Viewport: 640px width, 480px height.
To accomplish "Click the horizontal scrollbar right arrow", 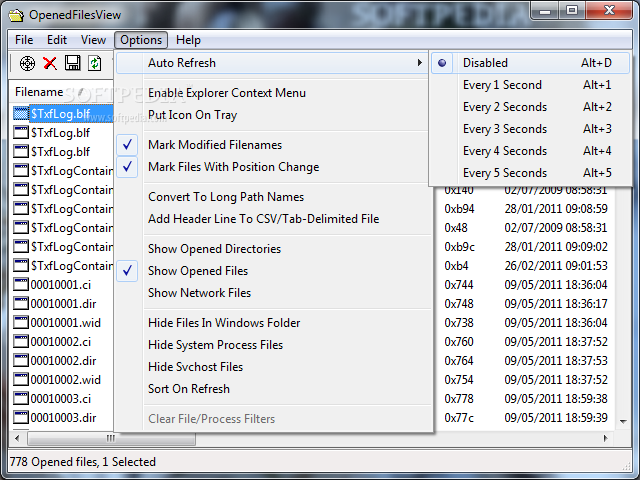I will coord(606,438).
